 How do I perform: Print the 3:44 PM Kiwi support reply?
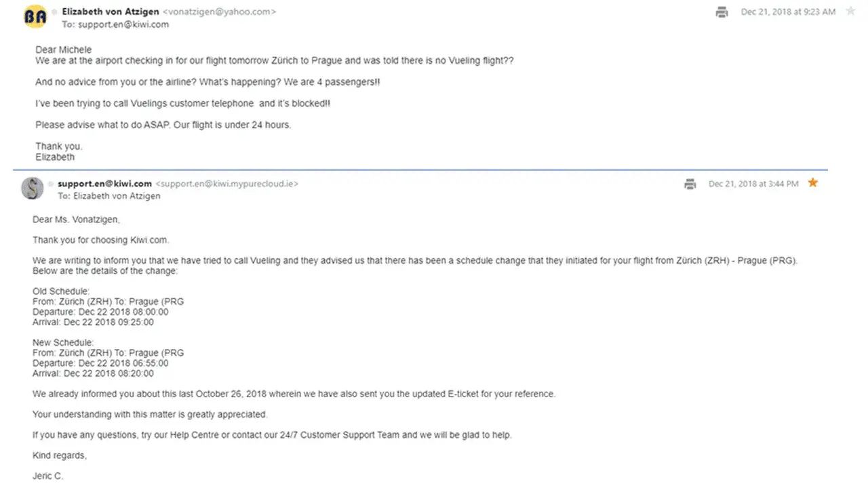pyautogui.click(x=690, y=184)
